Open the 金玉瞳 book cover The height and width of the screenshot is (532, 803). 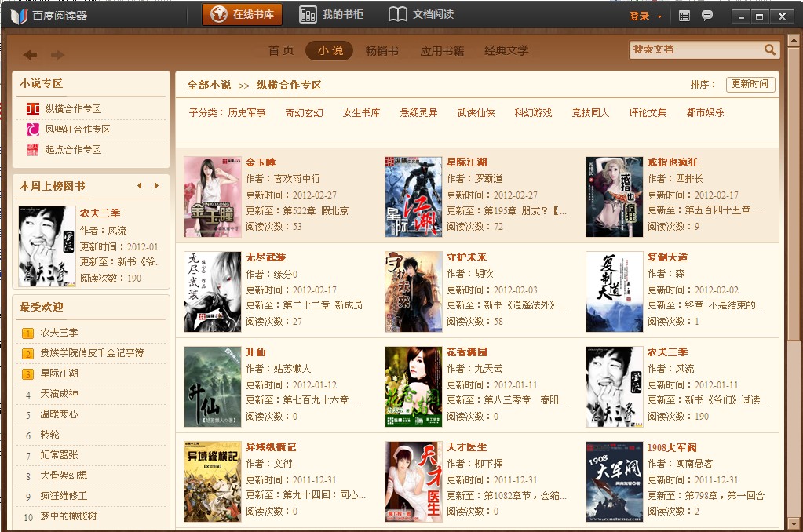(x=213, y=197)
